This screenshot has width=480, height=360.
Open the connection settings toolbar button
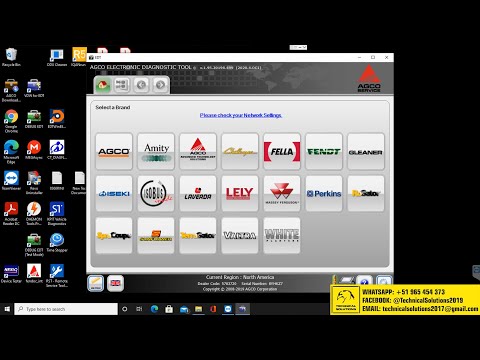122,85
